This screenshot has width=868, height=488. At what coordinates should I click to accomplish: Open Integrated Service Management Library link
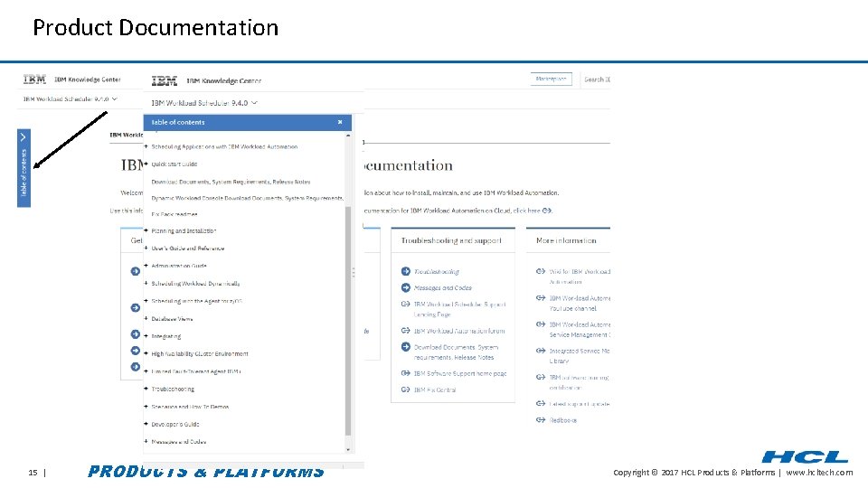tap(580, 356)
